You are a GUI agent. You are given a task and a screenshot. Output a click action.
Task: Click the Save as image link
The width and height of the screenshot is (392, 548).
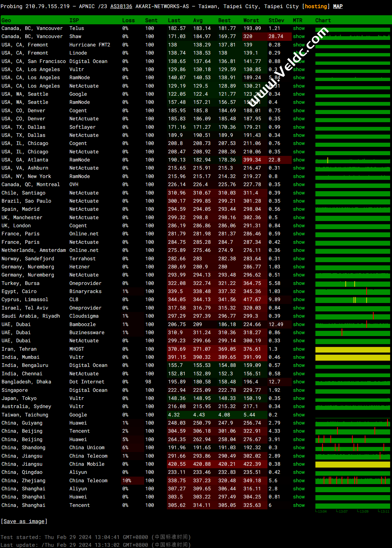coord(24,521)
